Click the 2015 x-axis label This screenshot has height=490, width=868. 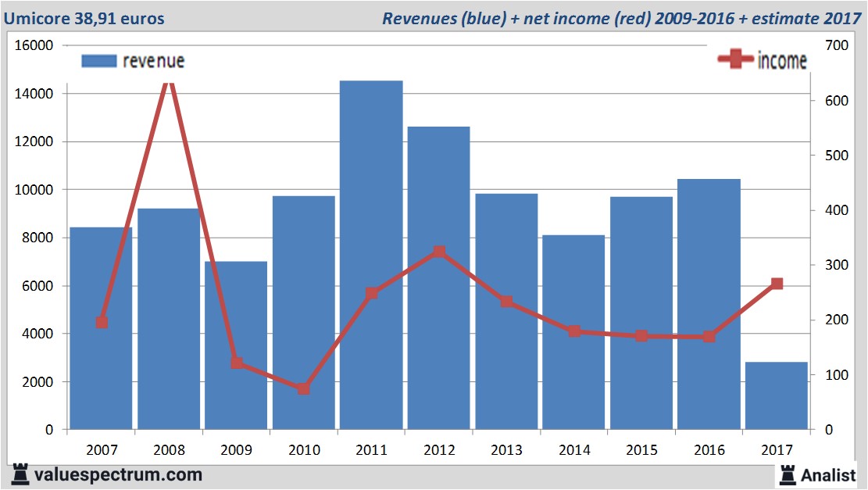click(x=641, y=449)
